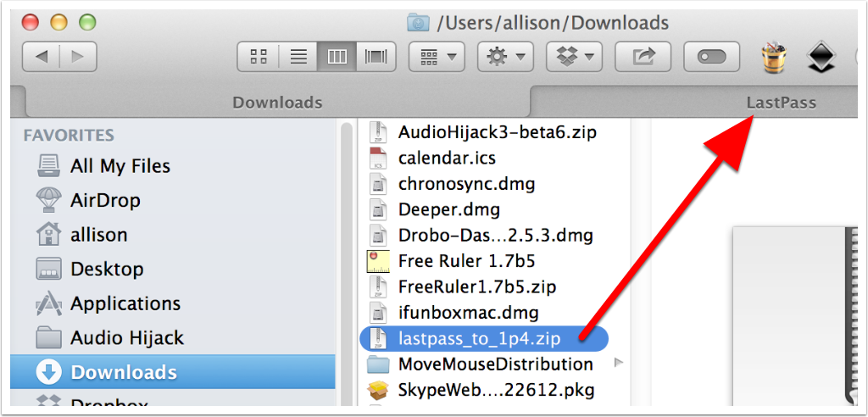This screenshot has height=417, width=868.
Task: Expand the MoveMouseDistribution folder arrow
Action: click(x=617, y=364)
